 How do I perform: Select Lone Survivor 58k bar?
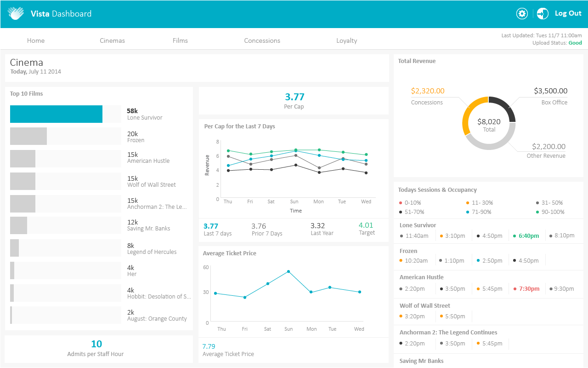pyautogui.click(x=56, y=114)
